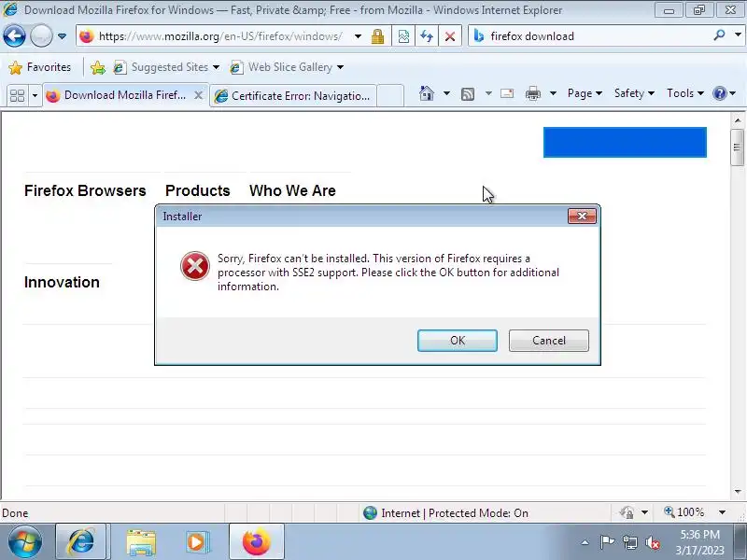Click the Products navigation link
Viewport: 747px width, 560px height.
coord(198,190)
